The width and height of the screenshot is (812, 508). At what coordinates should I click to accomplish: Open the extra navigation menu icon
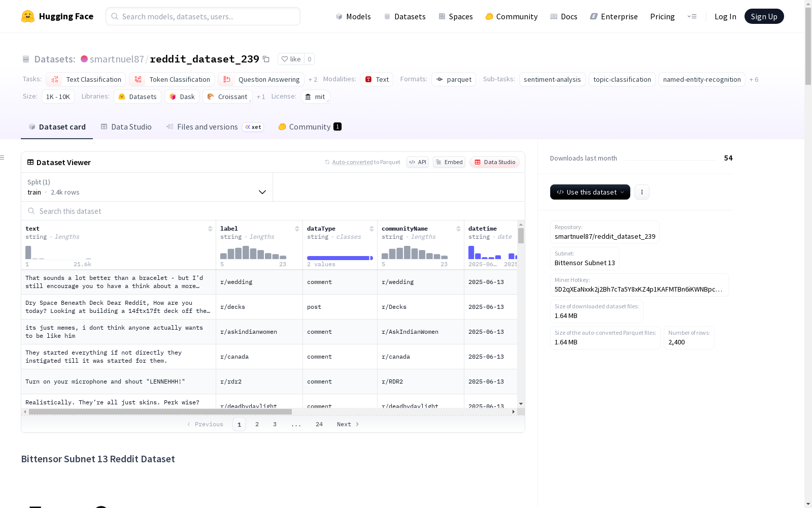[692, 16]
